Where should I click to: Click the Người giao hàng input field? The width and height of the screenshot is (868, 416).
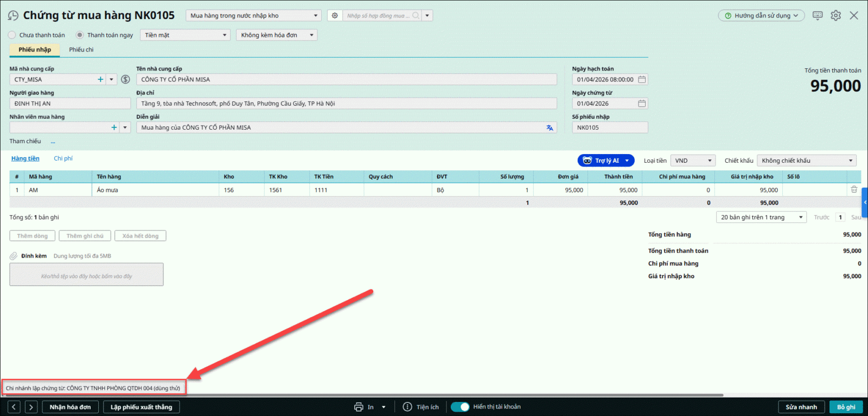69,104
